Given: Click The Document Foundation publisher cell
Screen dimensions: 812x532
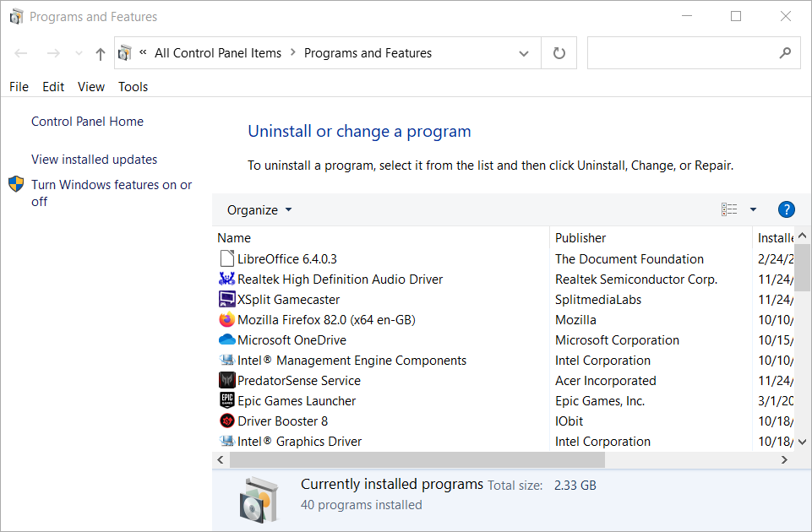Looking at the screenshot, I should click(629, 258).
